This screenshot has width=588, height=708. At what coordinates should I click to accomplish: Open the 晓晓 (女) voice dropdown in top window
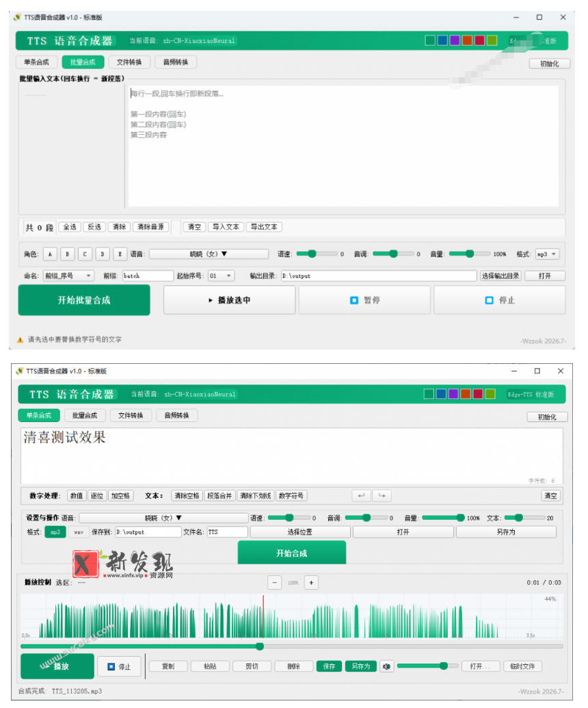coord(209,254)
